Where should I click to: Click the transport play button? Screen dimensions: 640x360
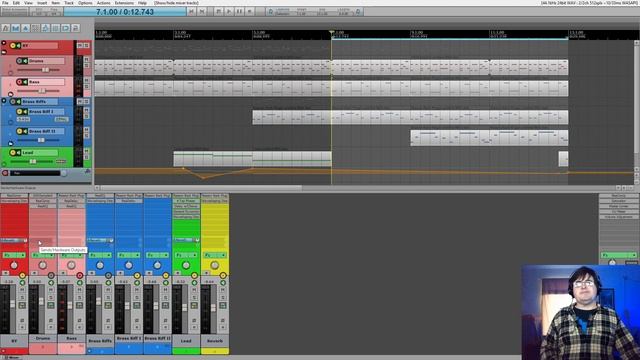(x=229, y=11)
